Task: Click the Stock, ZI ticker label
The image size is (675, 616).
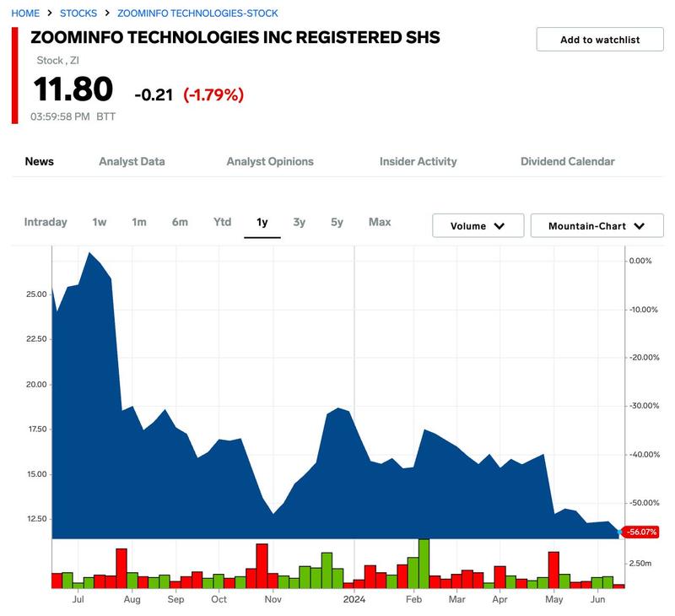Action: [57, 60]
